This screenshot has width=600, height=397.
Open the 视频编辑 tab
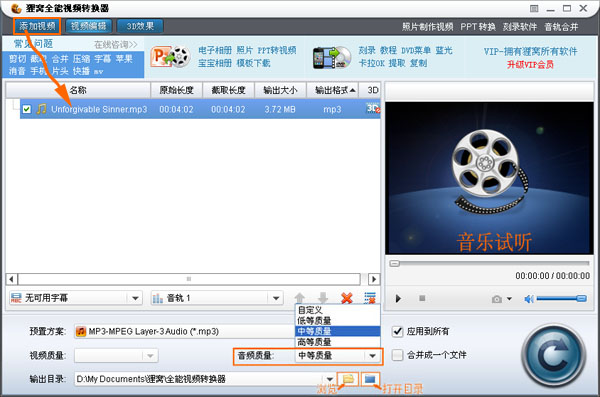89,26
